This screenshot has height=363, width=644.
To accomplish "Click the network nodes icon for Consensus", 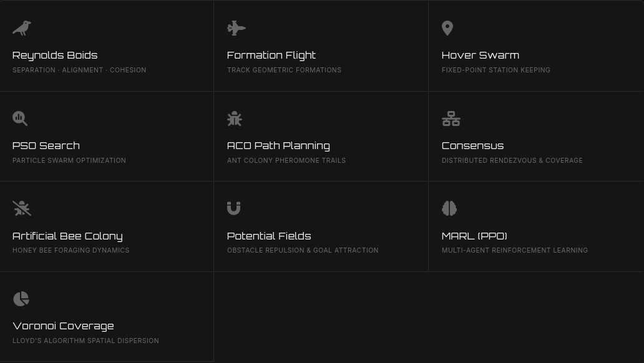I will [451, 119].
